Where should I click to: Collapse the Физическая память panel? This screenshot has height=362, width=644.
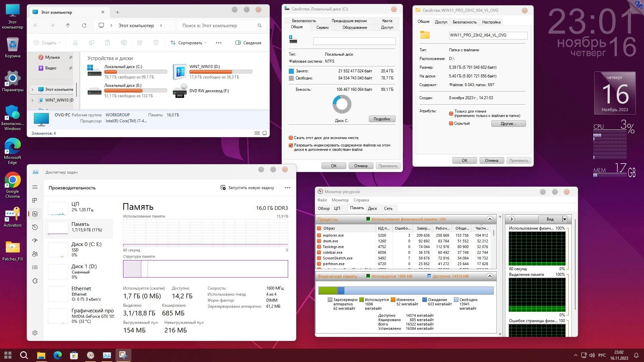click(490, 276)
